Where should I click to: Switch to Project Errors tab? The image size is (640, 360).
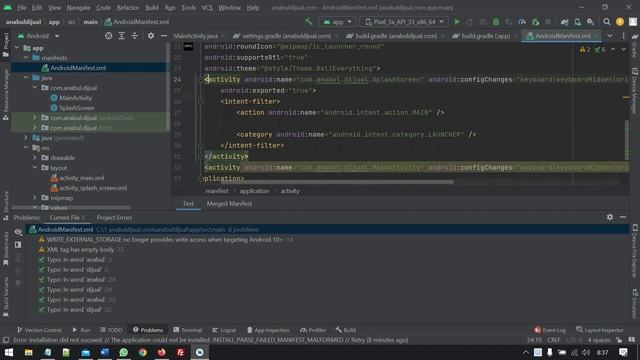tap(114, 218)
